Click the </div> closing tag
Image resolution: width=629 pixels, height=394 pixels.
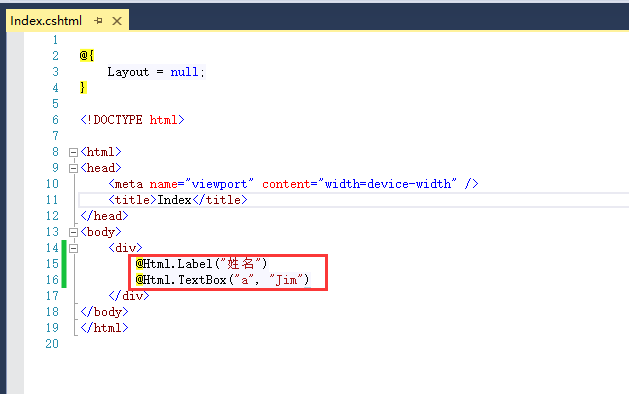[129, 296]
